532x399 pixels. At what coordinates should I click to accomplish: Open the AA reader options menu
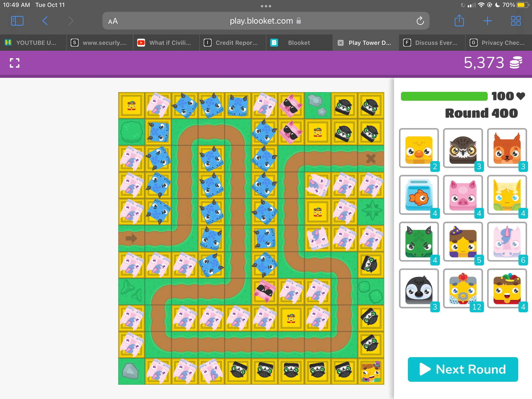[x=113, y=21]
